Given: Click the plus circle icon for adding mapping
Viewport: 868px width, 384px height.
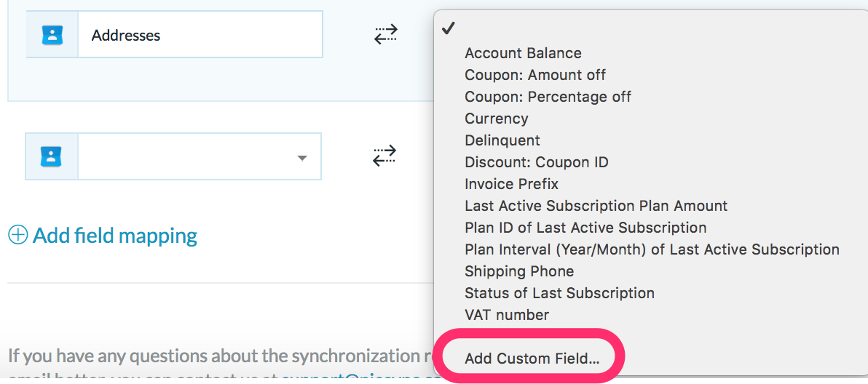Looking at the screenshot, I should 17,236.
